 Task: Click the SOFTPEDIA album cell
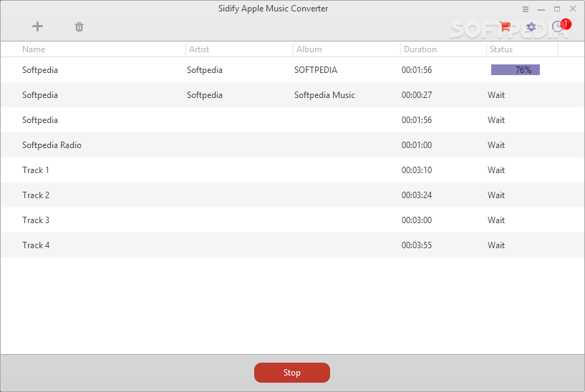pos(316,70)
